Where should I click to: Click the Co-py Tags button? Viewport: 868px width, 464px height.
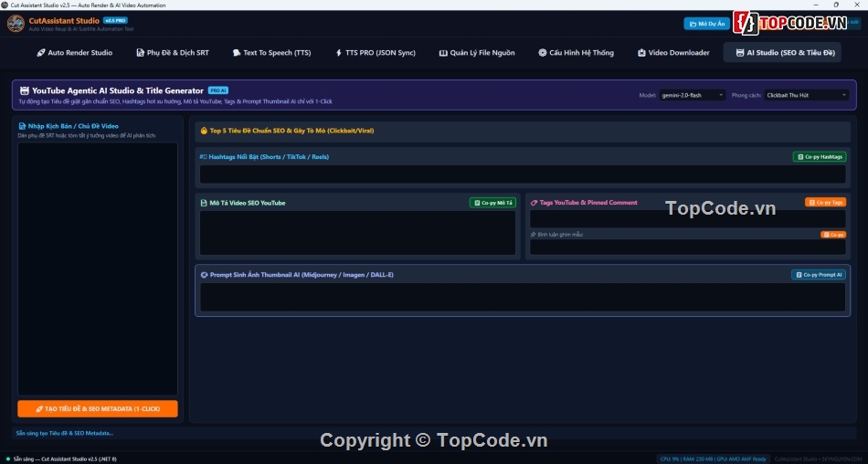pos(825,202)
